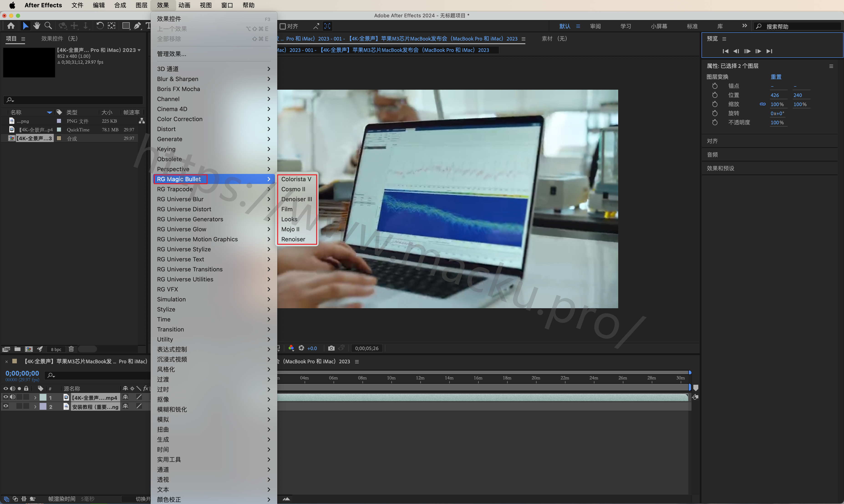Switch to the 学习 workspace
This screenshot has height=504, width=844.
pyautogui.click(x=626, y=26)
